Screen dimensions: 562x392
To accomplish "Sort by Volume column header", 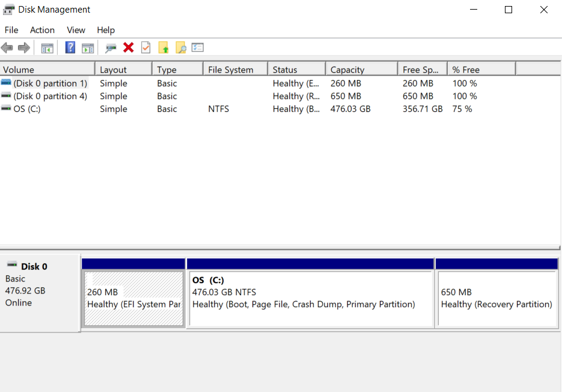I will [47, 69].
